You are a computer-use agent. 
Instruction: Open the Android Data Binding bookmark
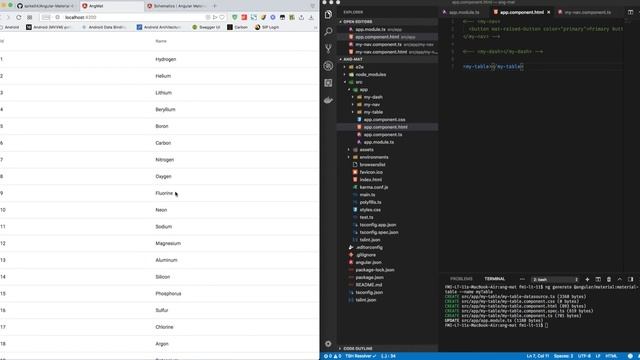click(104, 27)
